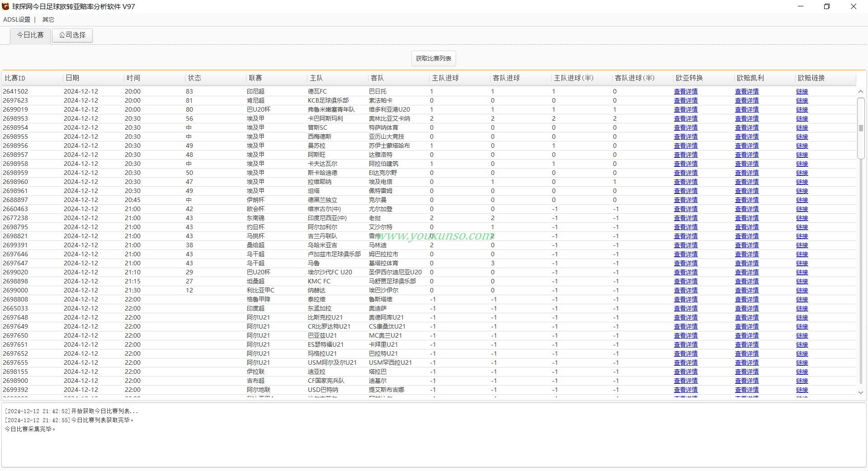Select the 21:15 time cell

pos(132,281)
